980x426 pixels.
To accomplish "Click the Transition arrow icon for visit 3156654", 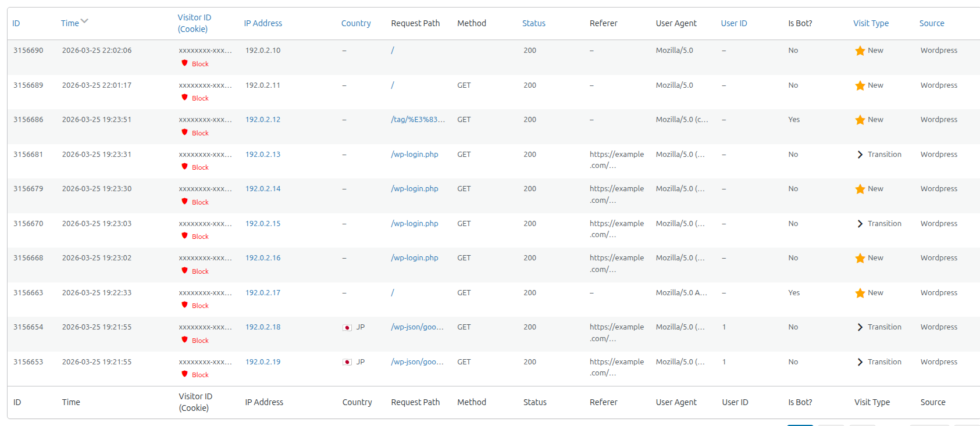I will pos(860,327).
